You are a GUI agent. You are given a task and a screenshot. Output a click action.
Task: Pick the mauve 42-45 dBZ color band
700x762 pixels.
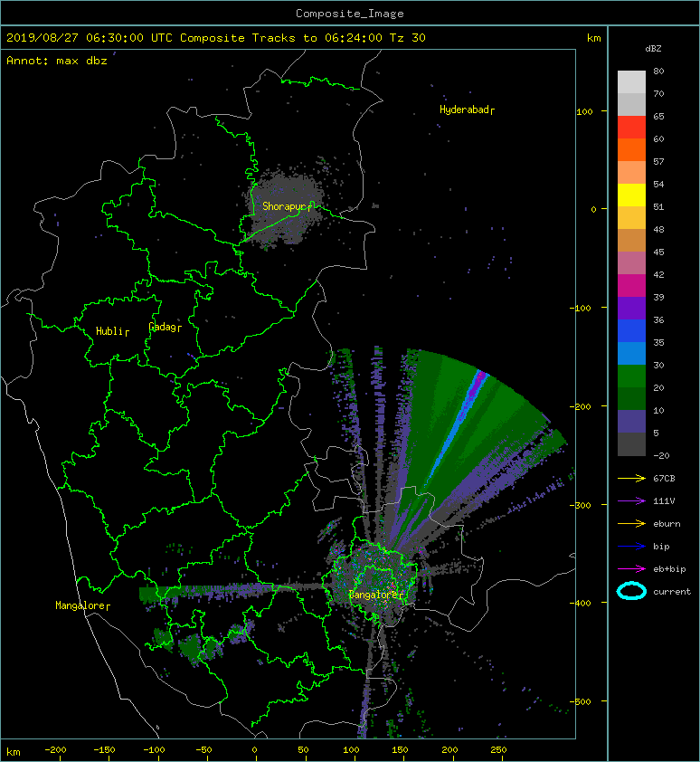pyautogui.click(x=631, y=263)
